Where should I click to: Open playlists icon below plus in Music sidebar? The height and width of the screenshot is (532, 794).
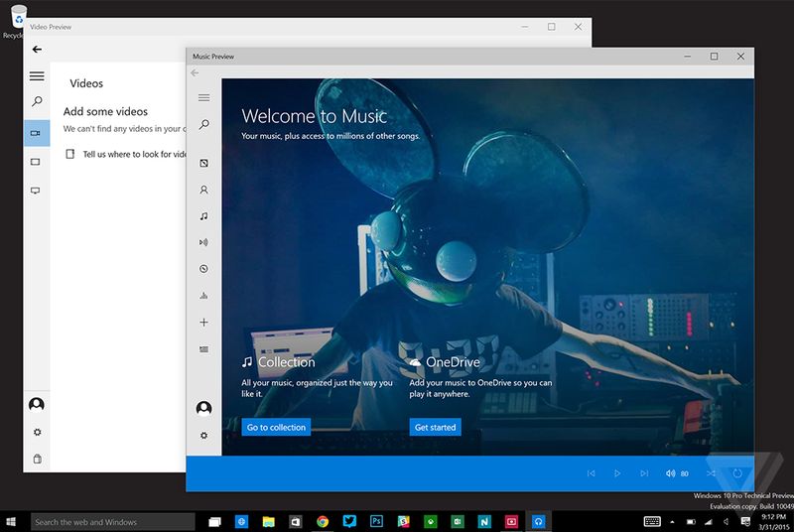204,349
